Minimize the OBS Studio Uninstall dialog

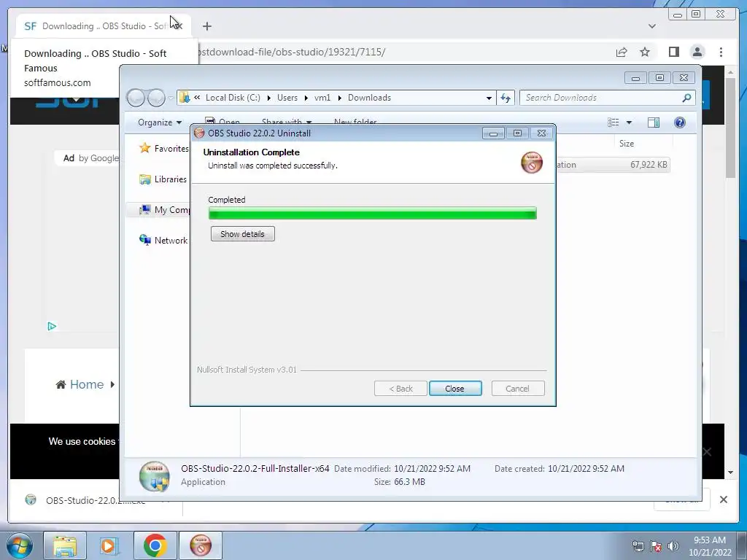click(x=493, y=133)
